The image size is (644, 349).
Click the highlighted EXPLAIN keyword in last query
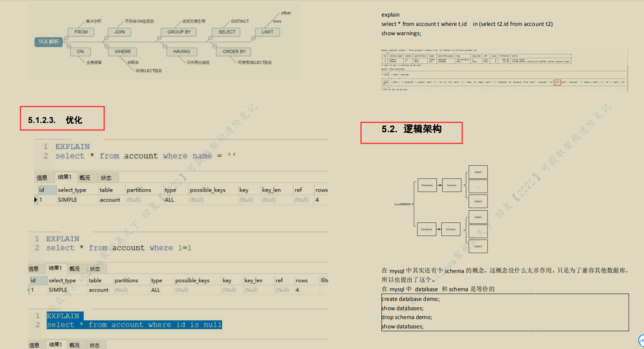pos(63,316)
